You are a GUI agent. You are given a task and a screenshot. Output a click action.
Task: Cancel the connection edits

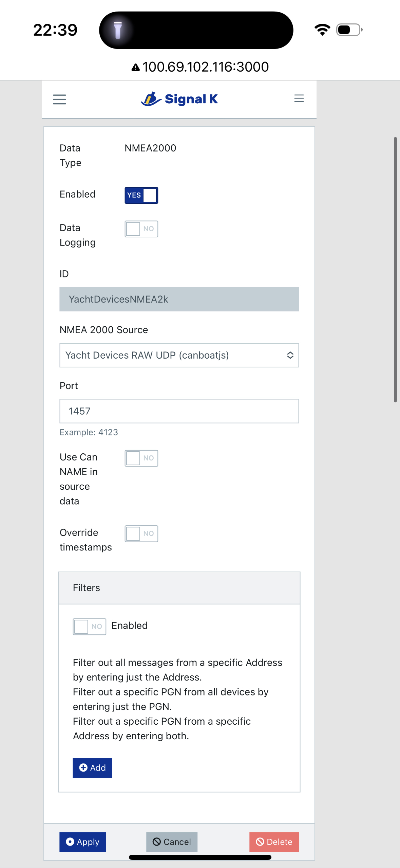coord(172,842)
